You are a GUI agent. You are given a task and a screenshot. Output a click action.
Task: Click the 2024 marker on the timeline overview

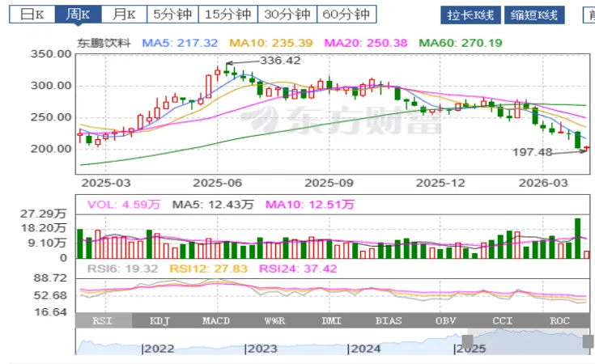(x=364, y=349)
